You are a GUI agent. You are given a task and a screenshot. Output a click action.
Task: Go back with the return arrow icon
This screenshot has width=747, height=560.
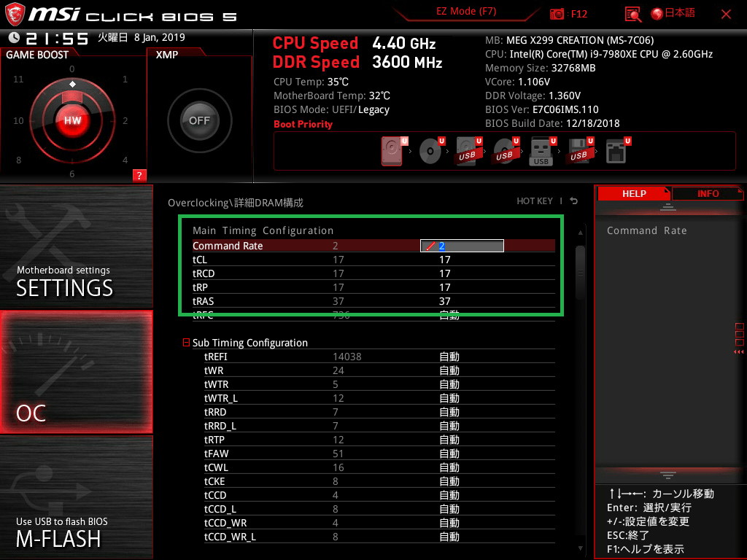point(574,201)
